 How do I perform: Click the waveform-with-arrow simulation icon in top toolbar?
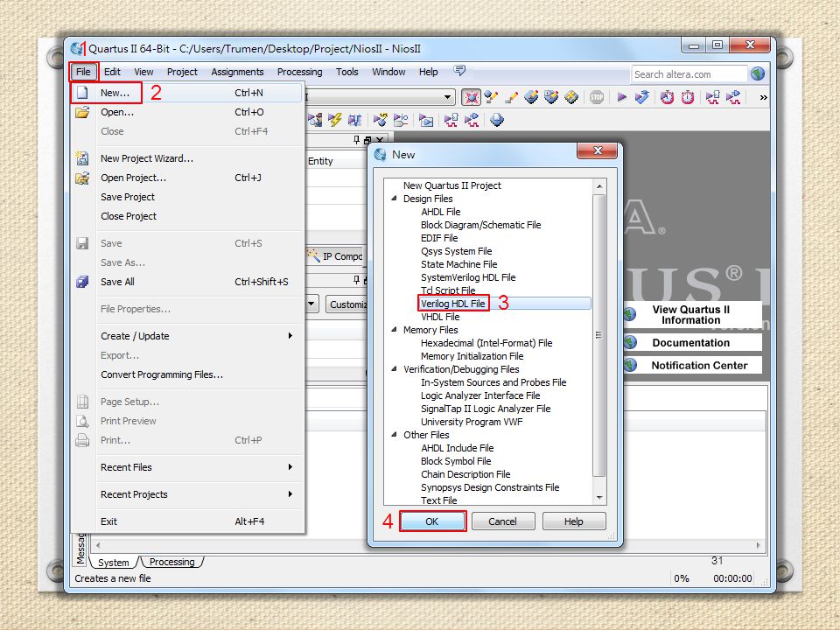[x=733, y=97]
